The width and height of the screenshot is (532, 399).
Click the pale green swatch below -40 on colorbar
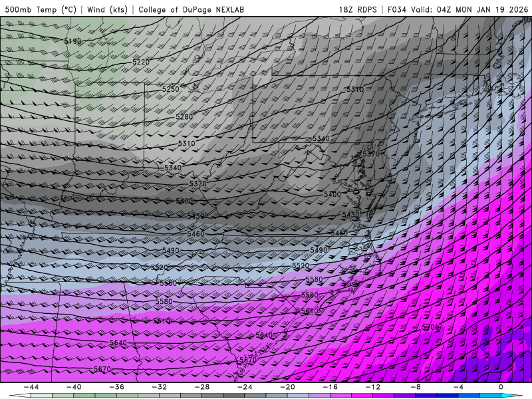pyautogui.click(x=63, y=396)
